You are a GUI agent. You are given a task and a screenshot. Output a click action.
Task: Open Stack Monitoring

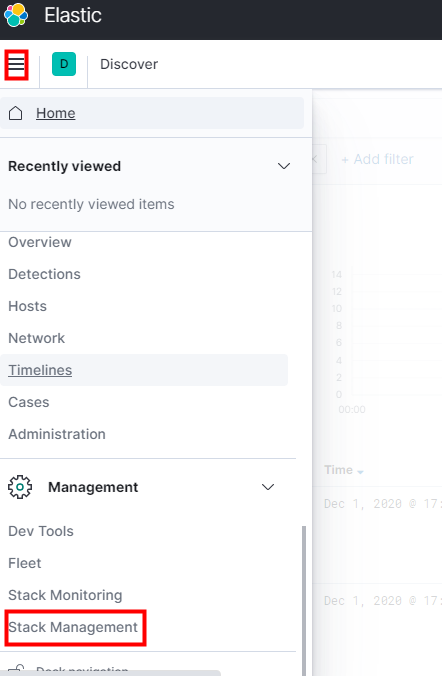65,595
